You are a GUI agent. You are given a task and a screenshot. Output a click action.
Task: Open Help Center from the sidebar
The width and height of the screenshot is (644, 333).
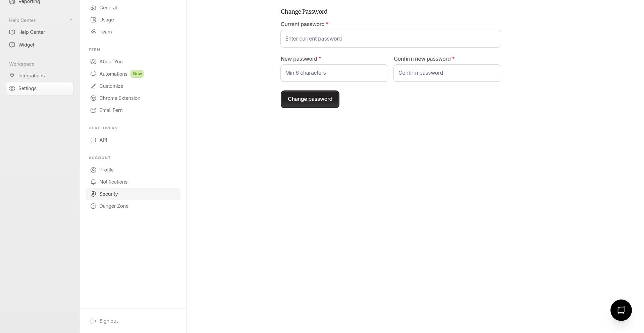point(32,32)
